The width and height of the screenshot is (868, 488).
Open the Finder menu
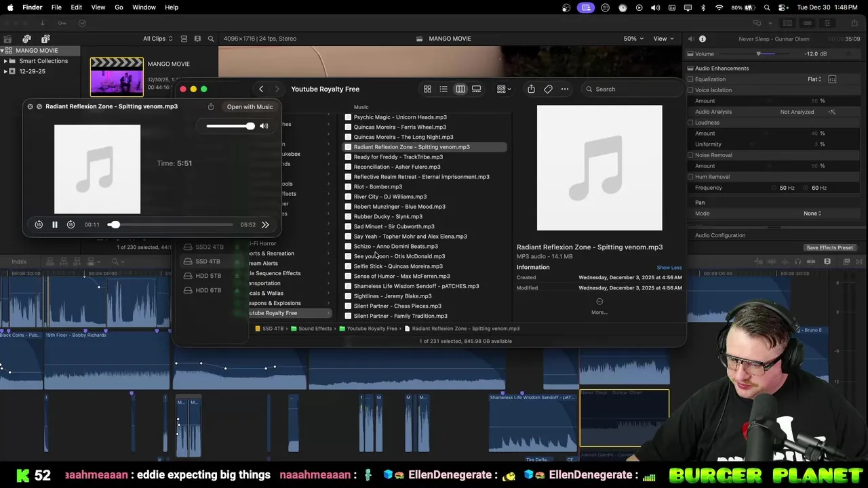point(32,7)
